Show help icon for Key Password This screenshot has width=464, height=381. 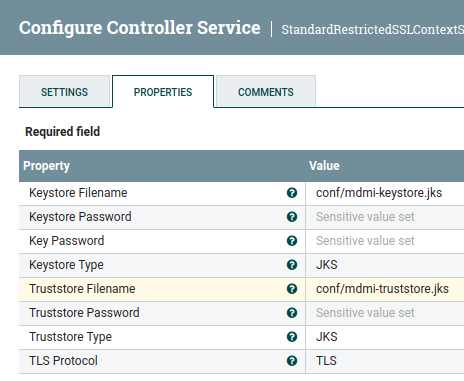[292, 241]
